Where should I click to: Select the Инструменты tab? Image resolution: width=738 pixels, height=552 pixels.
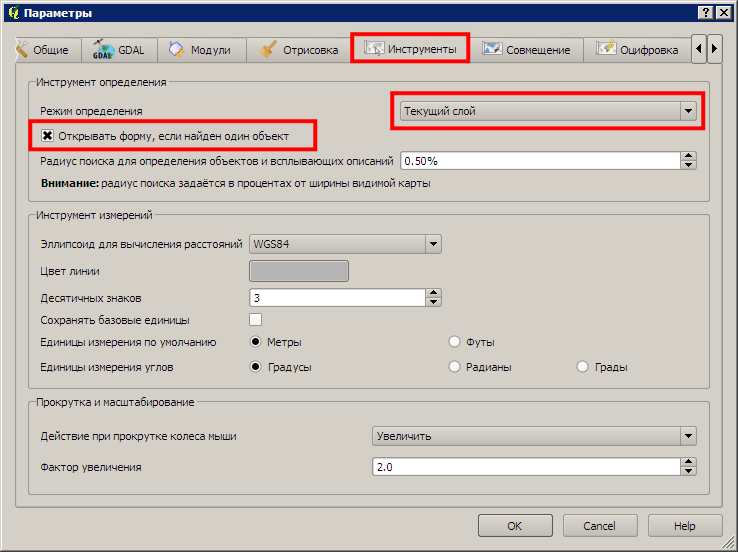[410, 48]
